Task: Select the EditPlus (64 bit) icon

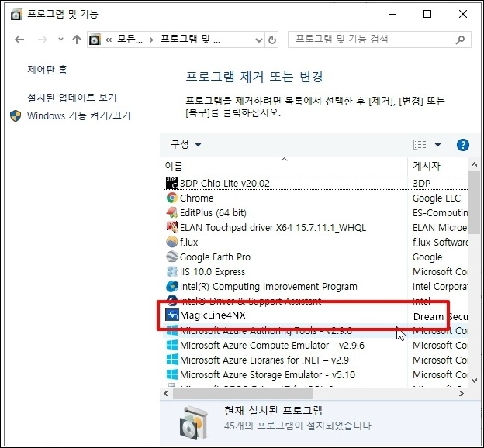Action: [x=172, y=212]
